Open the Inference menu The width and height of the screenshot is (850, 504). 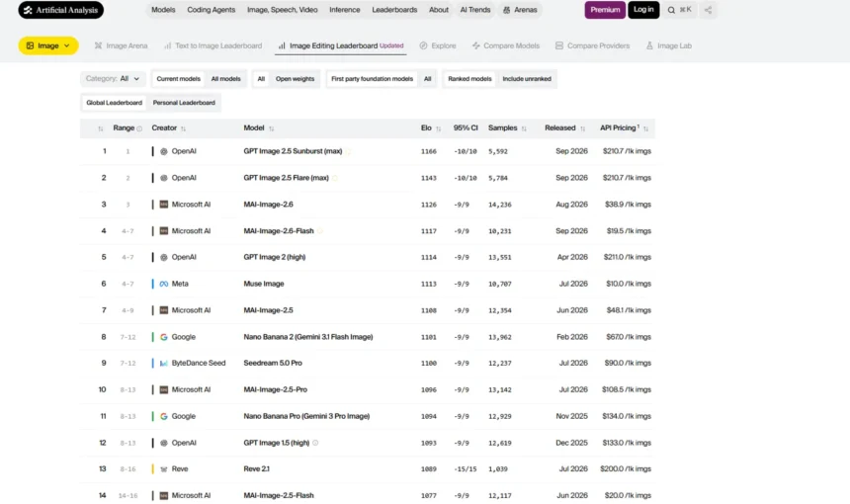click(344, 10)
